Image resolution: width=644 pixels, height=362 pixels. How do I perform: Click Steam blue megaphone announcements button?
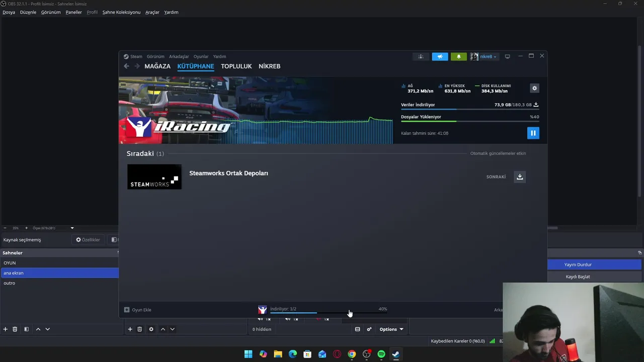440,56
